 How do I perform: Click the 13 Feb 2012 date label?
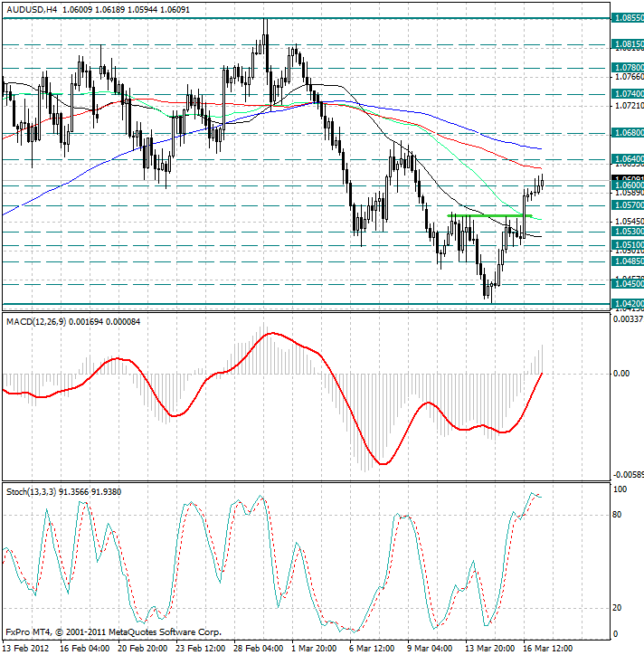point(26,649)
